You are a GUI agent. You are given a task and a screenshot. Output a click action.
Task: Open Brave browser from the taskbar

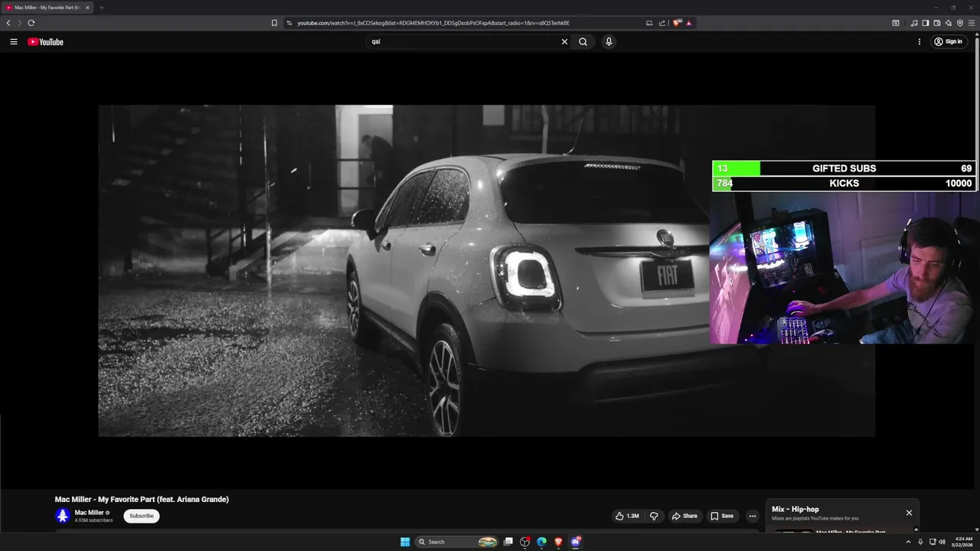click(558, 542)
